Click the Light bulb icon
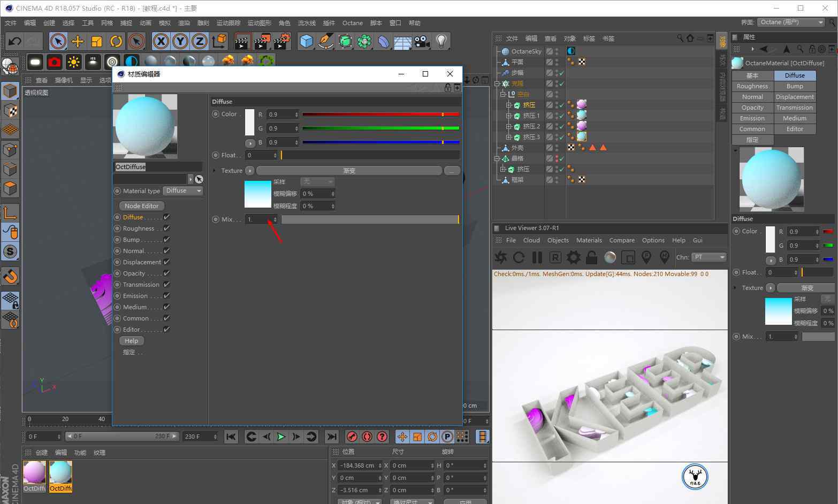 441,41
